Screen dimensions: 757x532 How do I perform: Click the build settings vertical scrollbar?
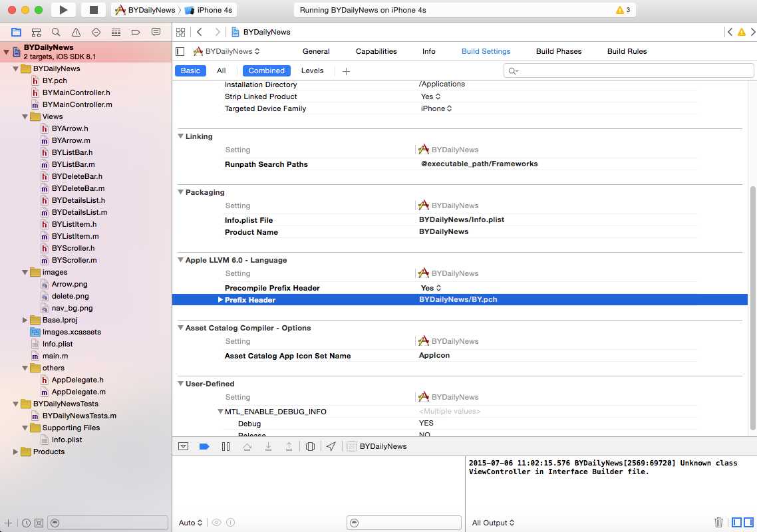tap(752, 308)
